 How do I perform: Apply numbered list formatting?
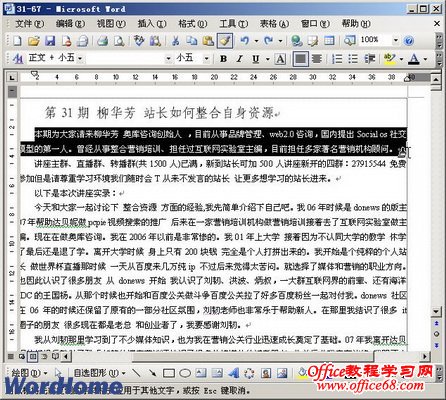337,59
